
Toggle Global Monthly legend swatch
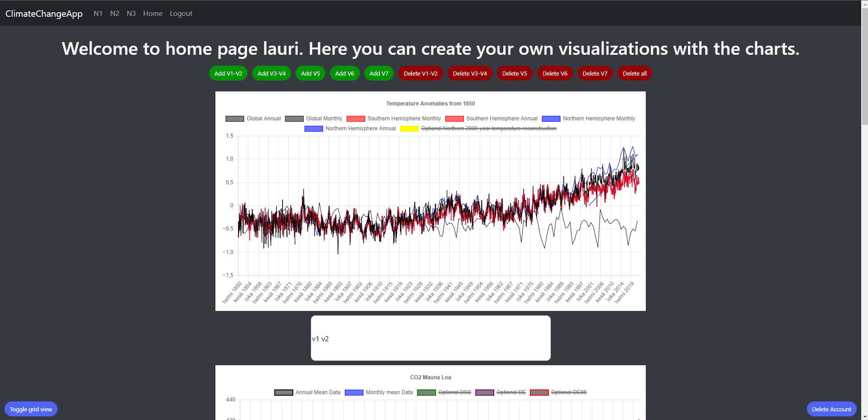click(294, 119)
